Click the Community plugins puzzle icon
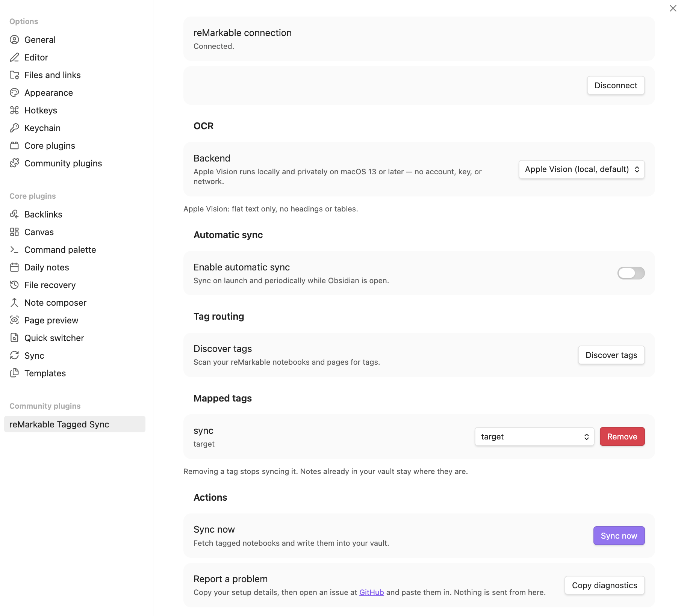681x616 pixels. point(14,163)
